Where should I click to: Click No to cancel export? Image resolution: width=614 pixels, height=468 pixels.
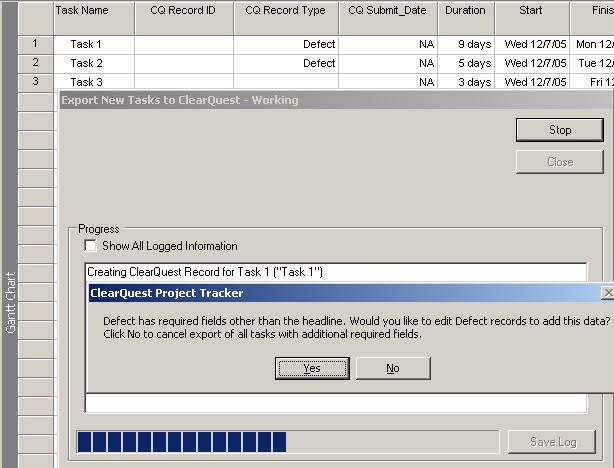point(393,368)
